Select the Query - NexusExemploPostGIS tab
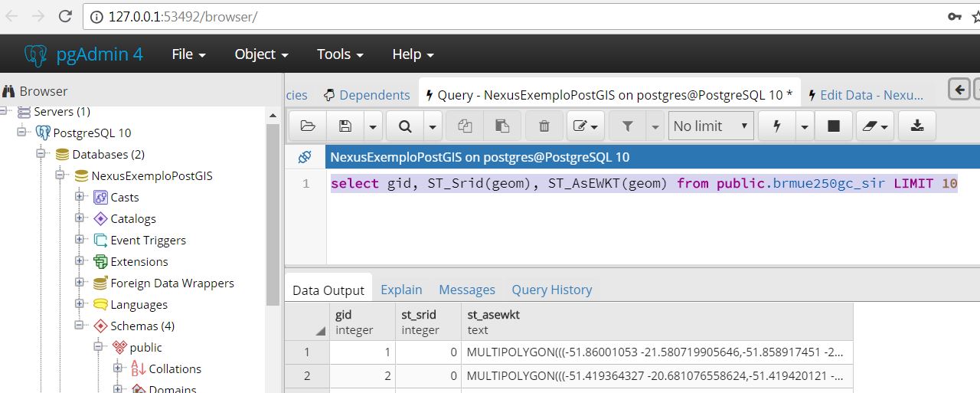 tap(609, 95)
